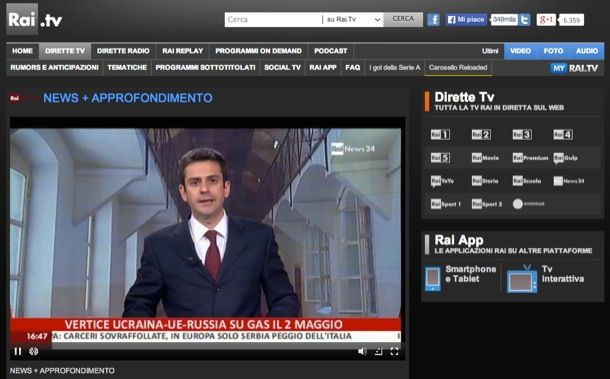The height and width of the screenshot is (379, 610).
Task: Open the Rai Sport 2 live channel
Action: 487,204
